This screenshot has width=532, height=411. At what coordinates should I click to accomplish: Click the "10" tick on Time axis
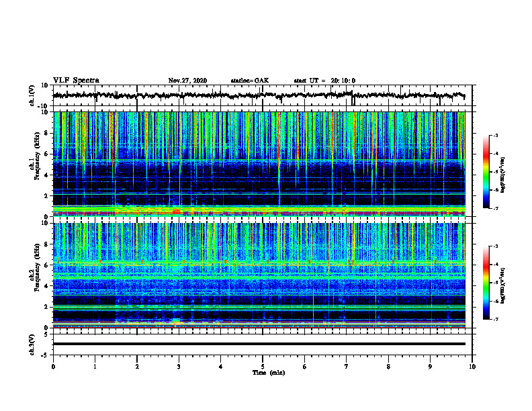pyautogui.click(x=472, y=367)
